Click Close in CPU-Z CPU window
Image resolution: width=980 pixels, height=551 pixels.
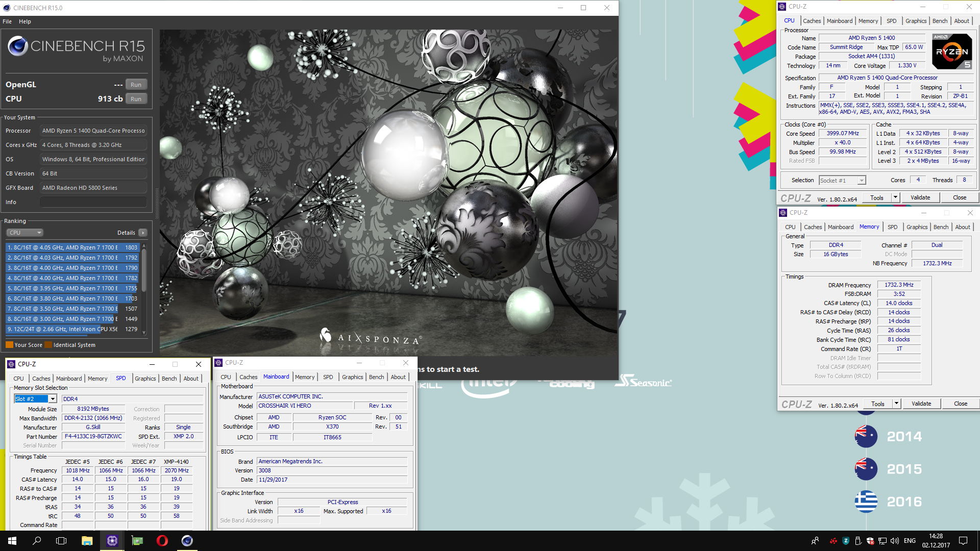pyautogui.click(x=960, y=197)
